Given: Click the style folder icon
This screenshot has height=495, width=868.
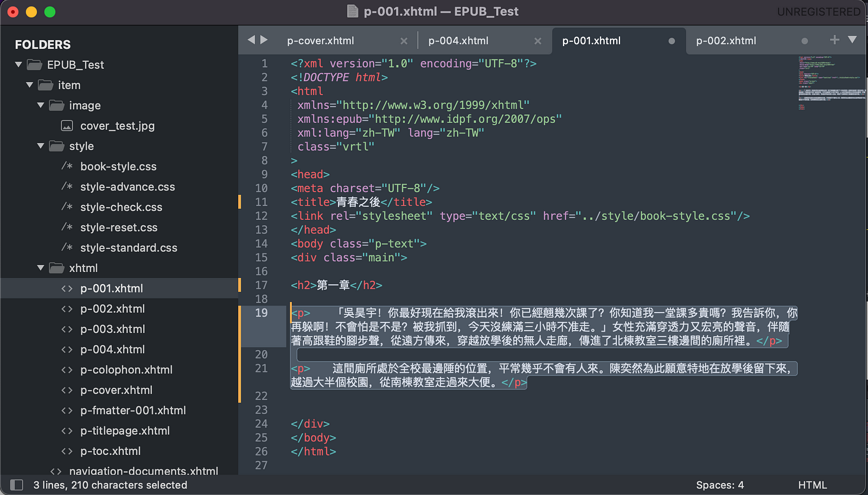Looking at the screenshot, I should click(x=56, y=146).
